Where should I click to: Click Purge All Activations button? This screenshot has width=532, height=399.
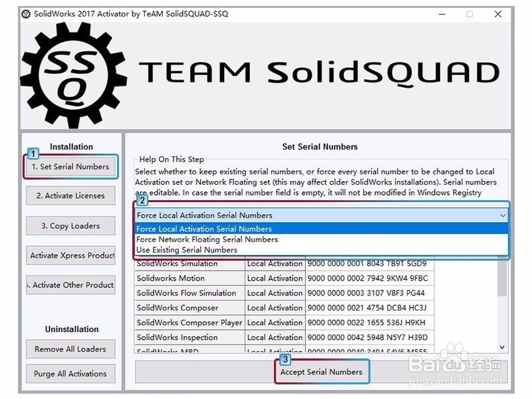click(70, 374)
